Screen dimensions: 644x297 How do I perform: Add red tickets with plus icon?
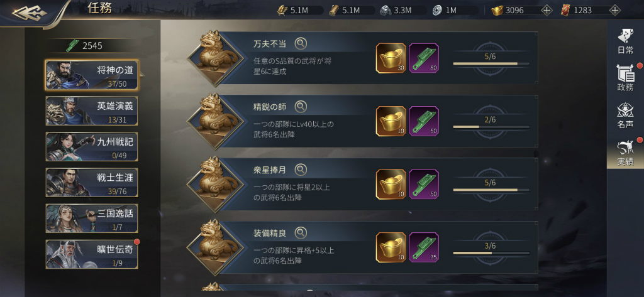pyautogui.click(x=614, y=10)
